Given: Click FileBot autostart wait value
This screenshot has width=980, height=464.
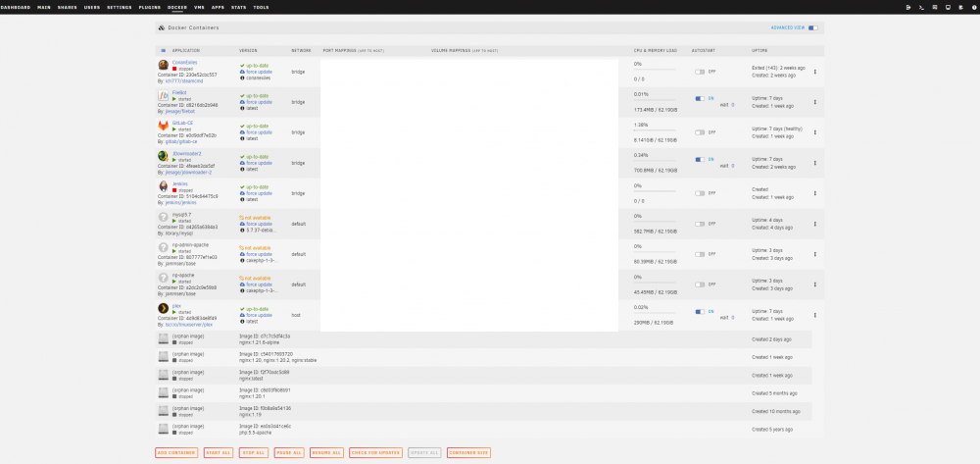Looking at the screenshot, I should (x=732, y=105).
